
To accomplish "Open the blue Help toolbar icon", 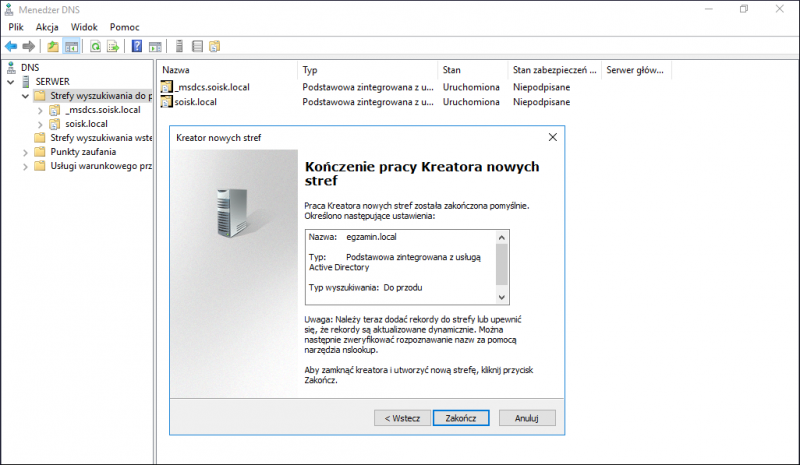I will [x=137, y=46].
